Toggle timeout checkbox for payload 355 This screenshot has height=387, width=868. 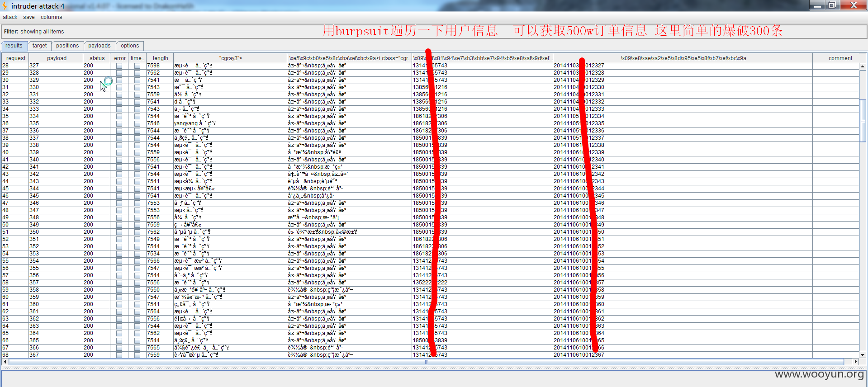(x=137, y=269)
